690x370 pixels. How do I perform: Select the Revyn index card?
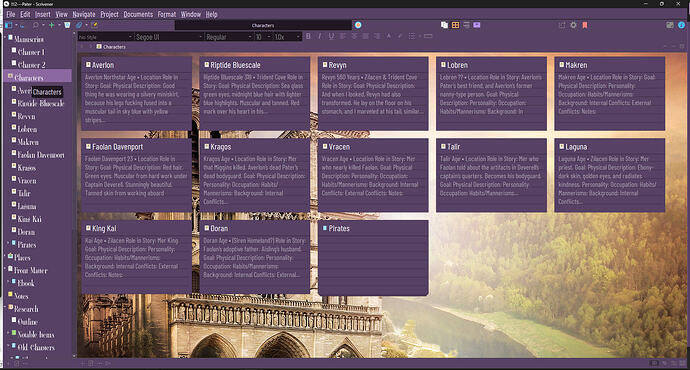pyautogui.click(x=373, y=93)
